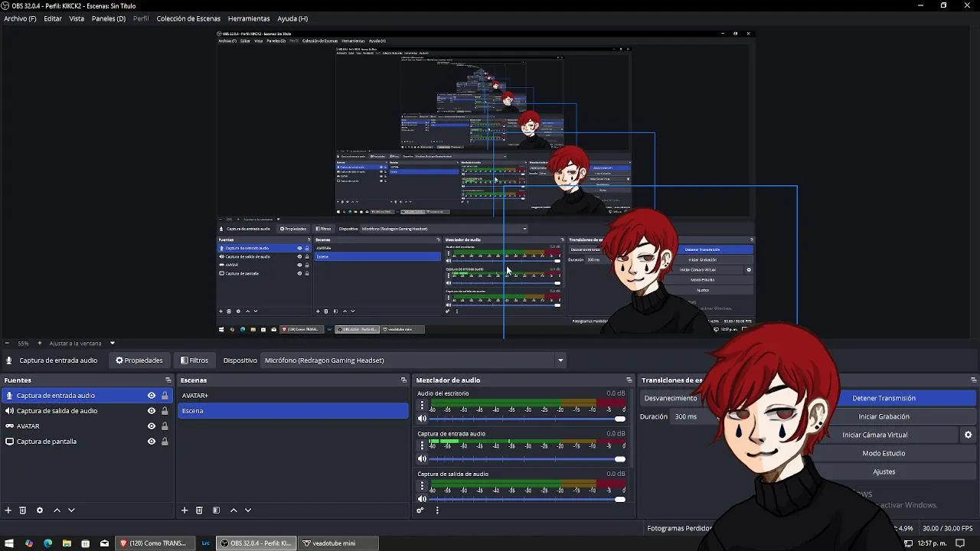Open scene filters icon in Escenas toolbar
The width and height of the screenshot is (980, 551).
coord(216,510)
